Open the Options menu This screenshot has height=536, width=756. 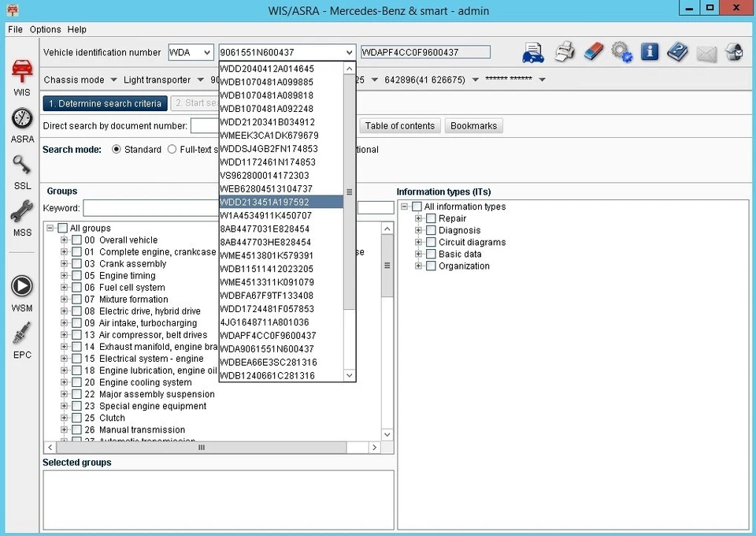44,29
